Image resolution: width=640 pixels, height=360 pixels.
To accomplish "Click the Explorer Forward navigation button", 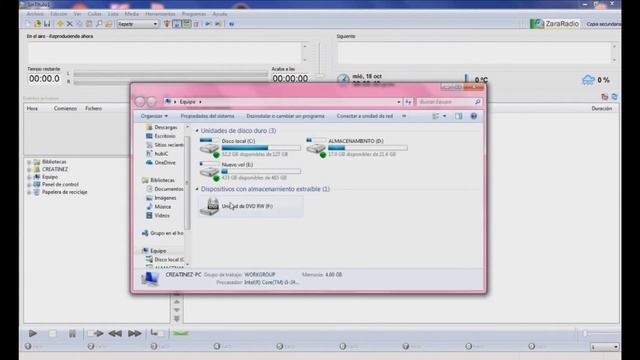I will click(x=151, y=102).
